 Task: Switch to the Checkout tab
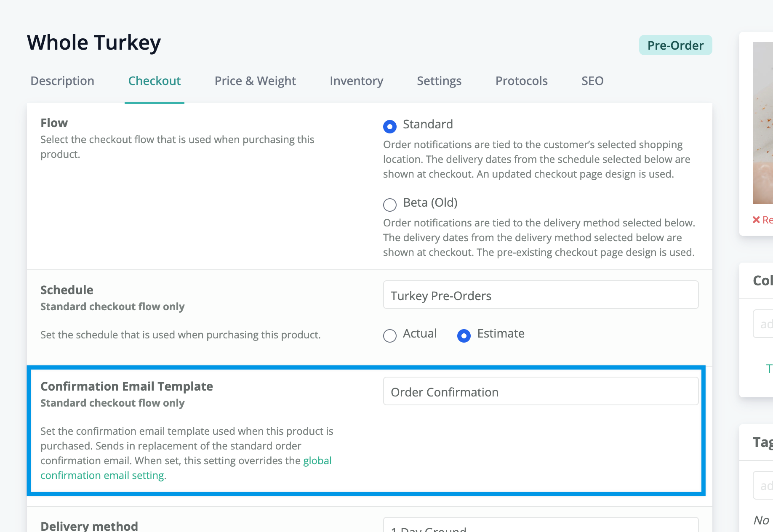coord(155,81)
